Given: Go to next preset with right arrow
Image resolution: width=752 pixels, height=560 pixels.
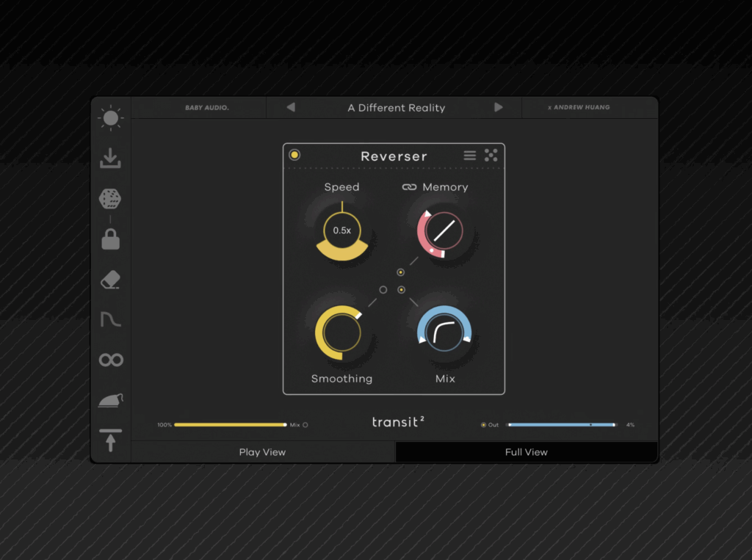Looking at the screenshot, I should tap(499, 107).
